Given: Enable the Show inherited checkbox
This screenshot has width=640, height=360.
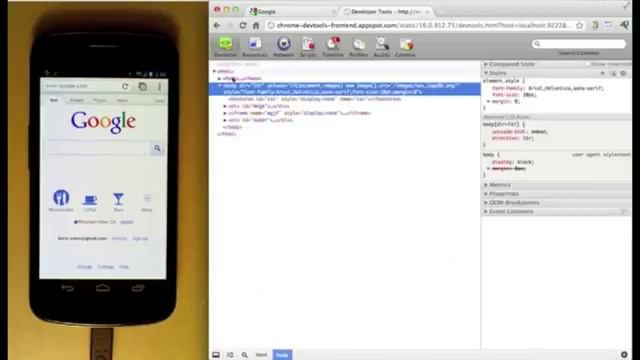Looking at the screenshot, I should coord(587,64).
